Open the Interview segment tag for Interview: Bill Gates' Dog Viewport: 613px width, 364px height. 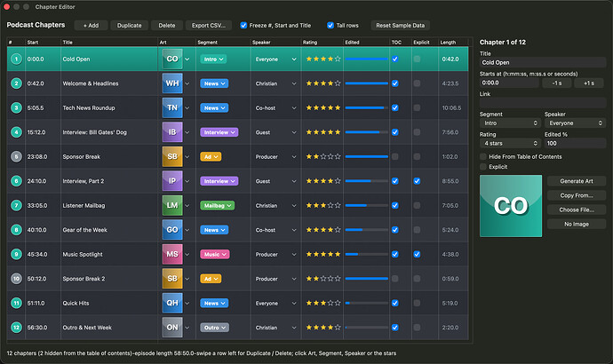pyautogui.click(x=219, y=132)
